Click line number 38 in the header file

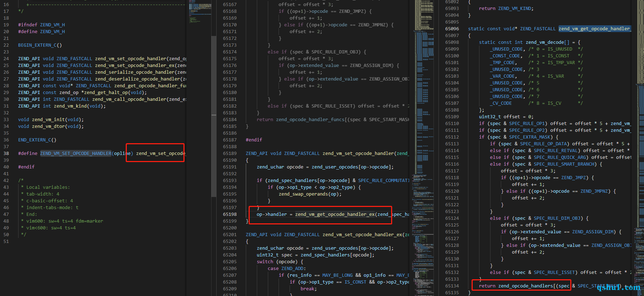point(6,154)
